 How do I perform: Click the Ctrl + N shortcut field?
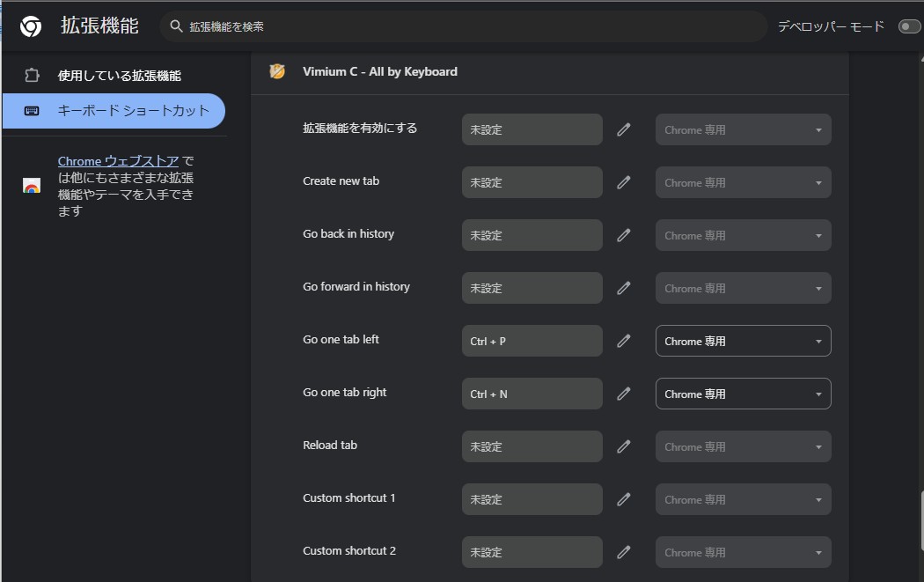(x=532, y=394)
